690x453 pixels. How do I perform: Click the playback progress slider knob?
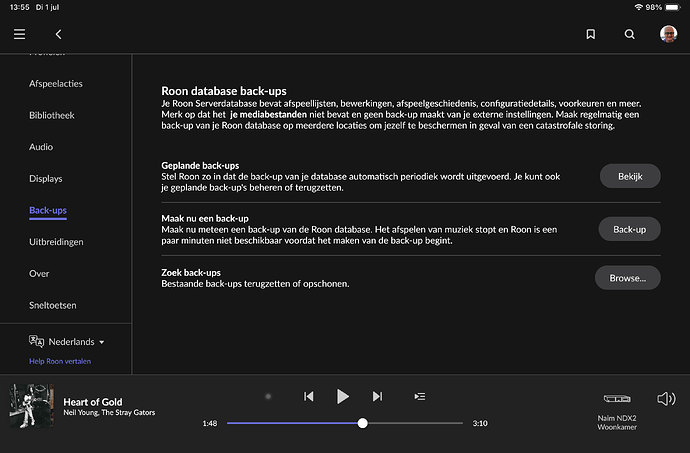pos(363,423)
